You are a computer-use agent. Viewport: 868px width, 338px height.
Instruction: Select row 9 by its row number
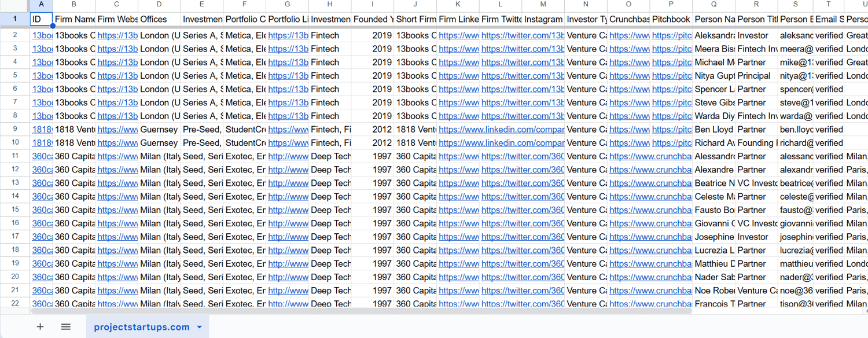[15, 130]
